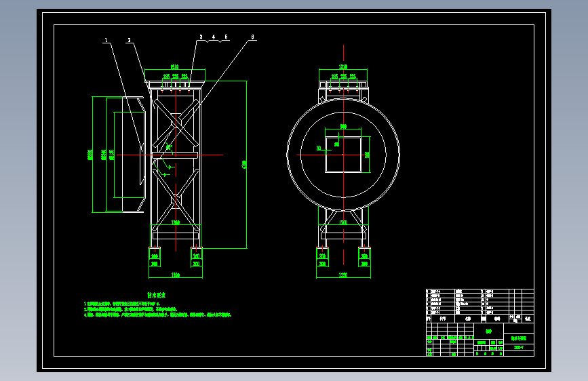Select the 技术要求 technical requirements heading
This screenshot has width=588, height=381.
[x=156, y=295]
